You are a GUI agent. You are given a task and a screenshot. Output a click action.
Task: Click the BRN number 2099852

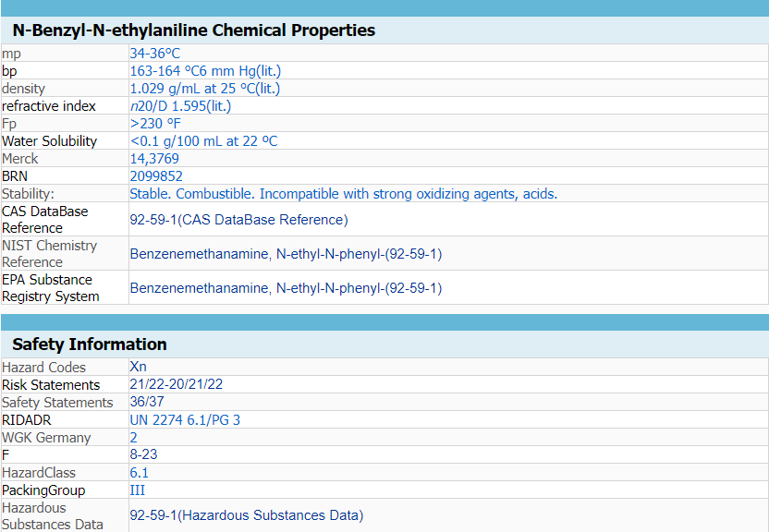[x=156, y=176]
